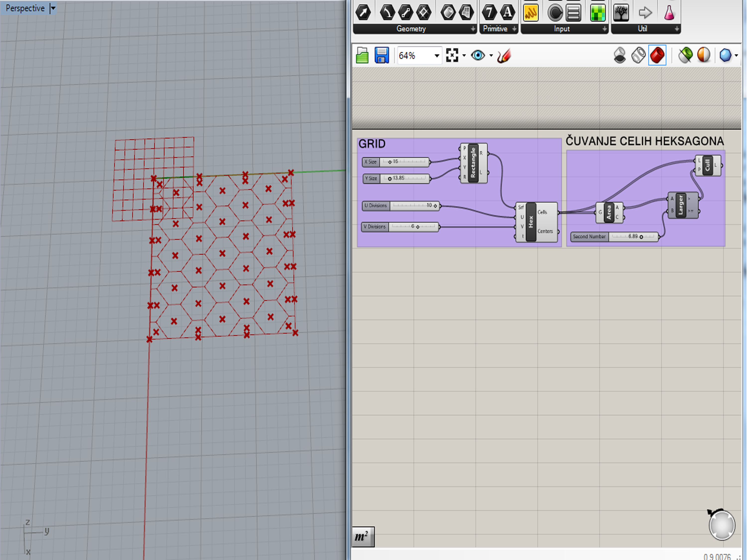Open the Primitive panel category label

495,29
